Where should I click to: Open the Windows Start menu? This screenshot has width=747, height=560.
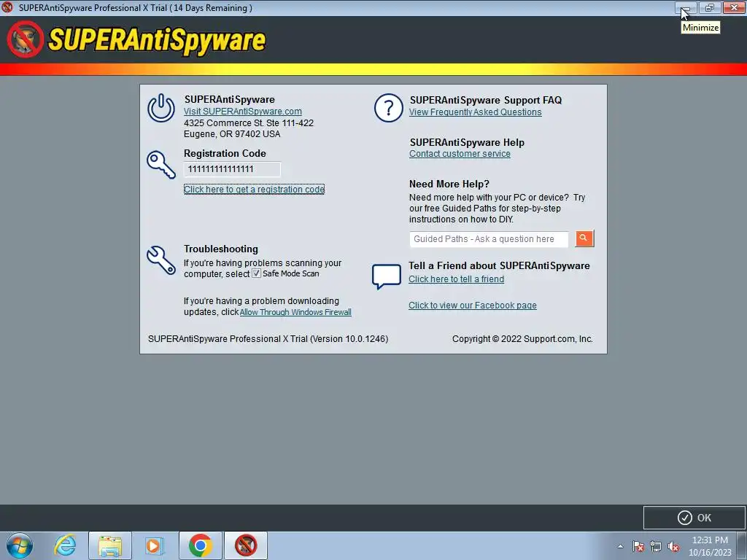pos(20,545)
